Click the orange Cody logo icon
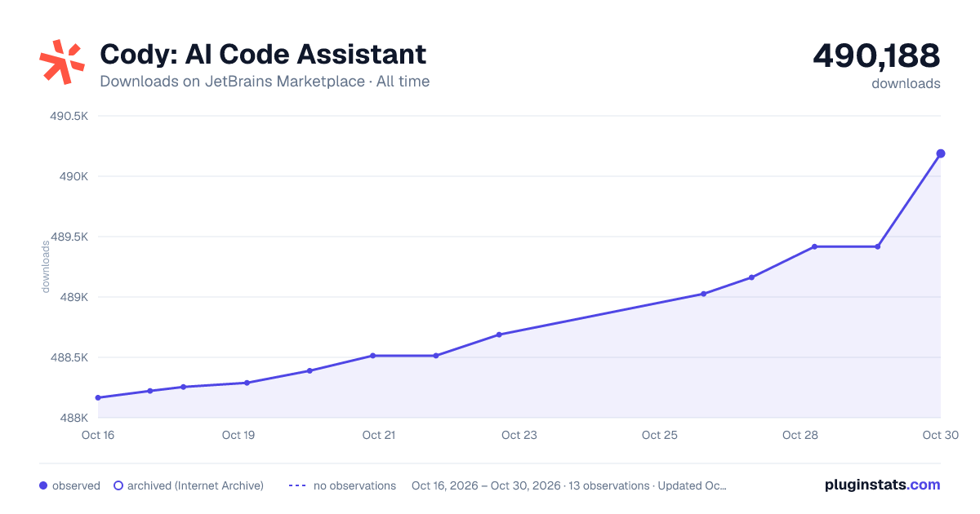This screenshot has height=514, width=980. 62,61
